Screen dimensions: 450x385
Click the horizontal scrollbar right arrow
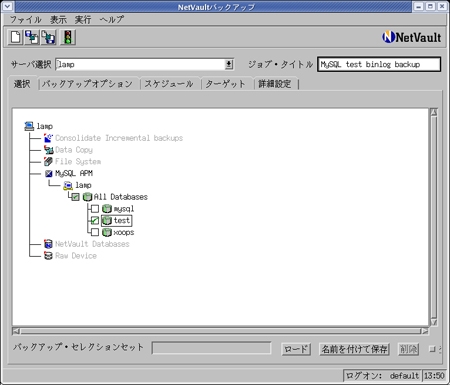[425, 331]
